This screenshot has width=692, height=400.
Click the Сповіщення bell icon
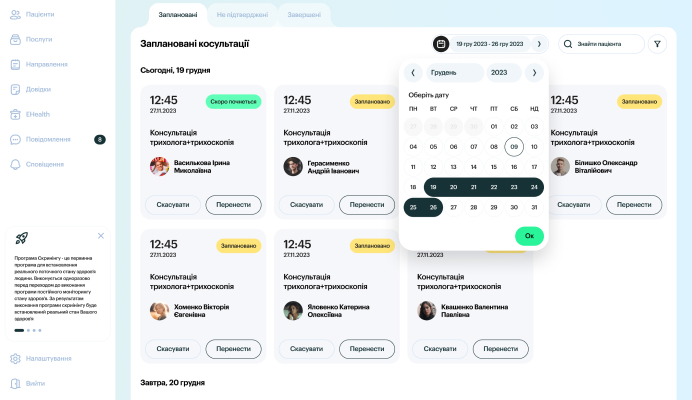[x=15, y=164]
